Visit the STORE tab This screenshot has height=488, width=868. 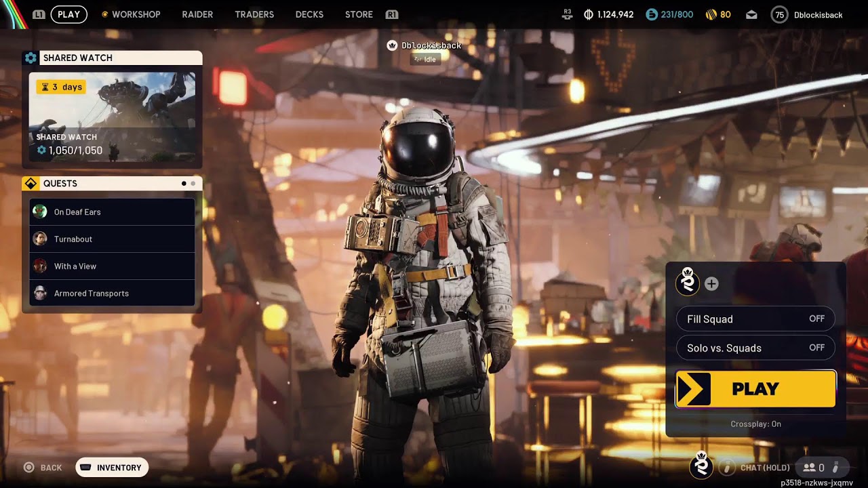[x=359, y=14]
